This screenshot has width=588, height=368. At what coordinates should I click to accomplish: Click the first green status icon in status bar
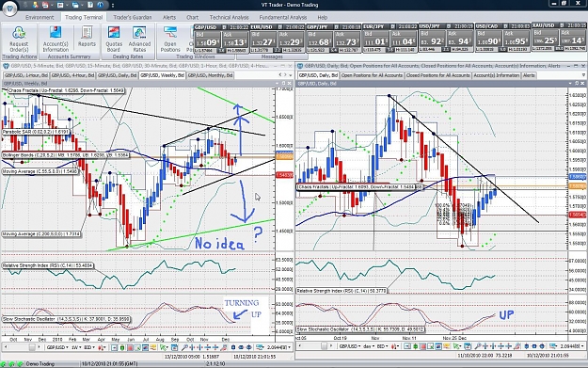pyautogui.click(x=4, y=363)
